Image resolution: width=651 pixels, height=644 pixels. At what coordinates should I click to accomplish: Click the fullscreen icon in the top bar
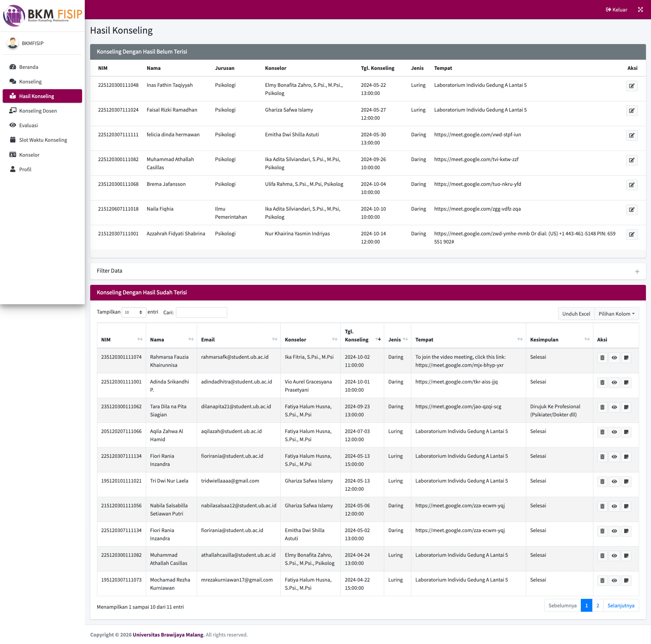[640, 9]
